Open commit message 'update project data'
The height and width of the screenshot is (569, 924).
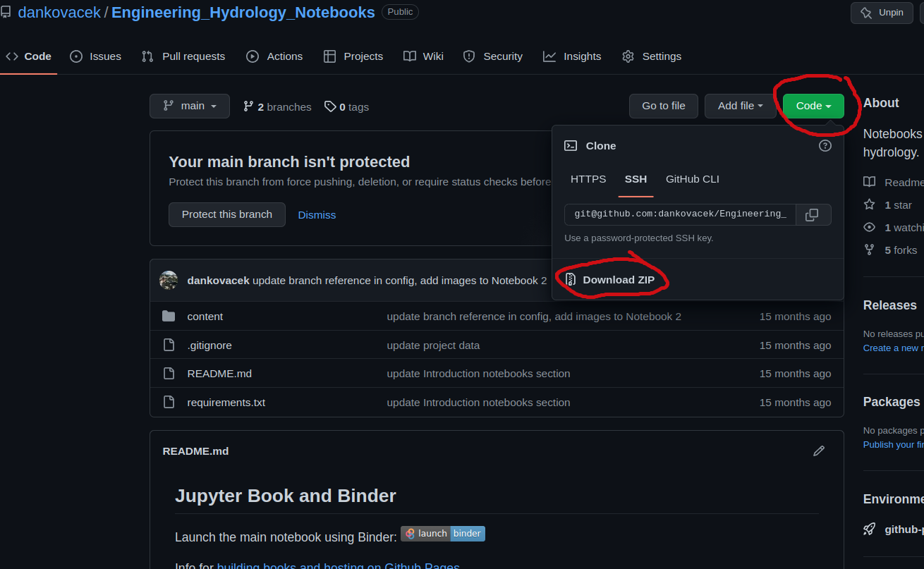point(433,345)
